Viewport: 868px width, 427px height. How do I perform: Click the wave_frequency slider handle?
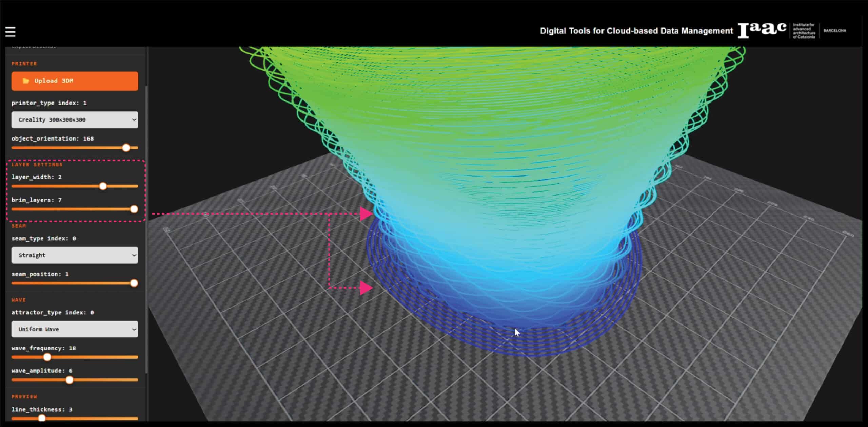pyautogui.click(x=47, y=357)
